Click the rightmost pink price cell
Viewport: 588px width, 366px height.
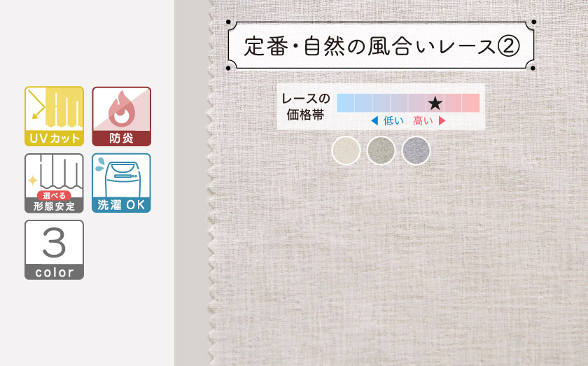point(470,103)
